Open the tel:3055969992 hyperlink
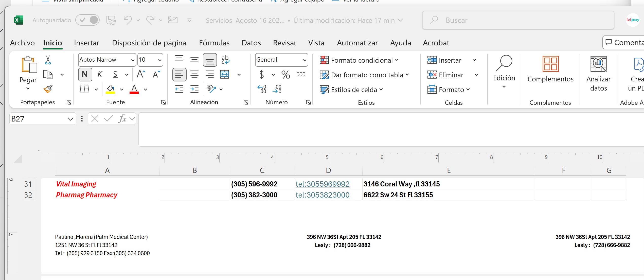The image size is (644, 280). (322, 184)
